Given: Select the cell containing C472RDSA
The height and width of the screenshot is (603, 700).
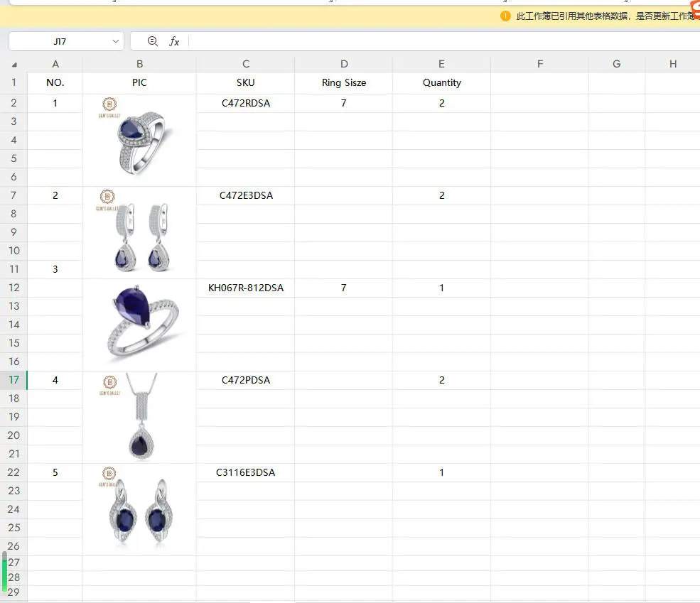Looking at the screenshot, I should 246,103.
